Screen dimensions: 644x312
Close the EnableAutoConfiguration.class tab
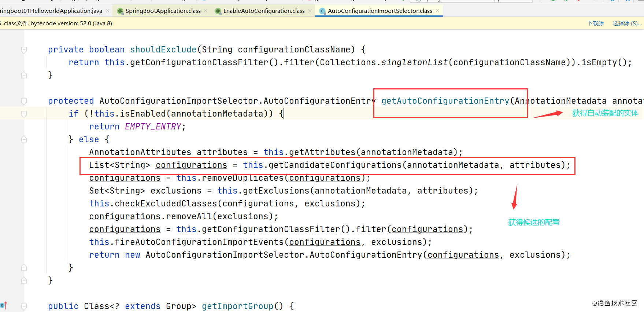310,11
